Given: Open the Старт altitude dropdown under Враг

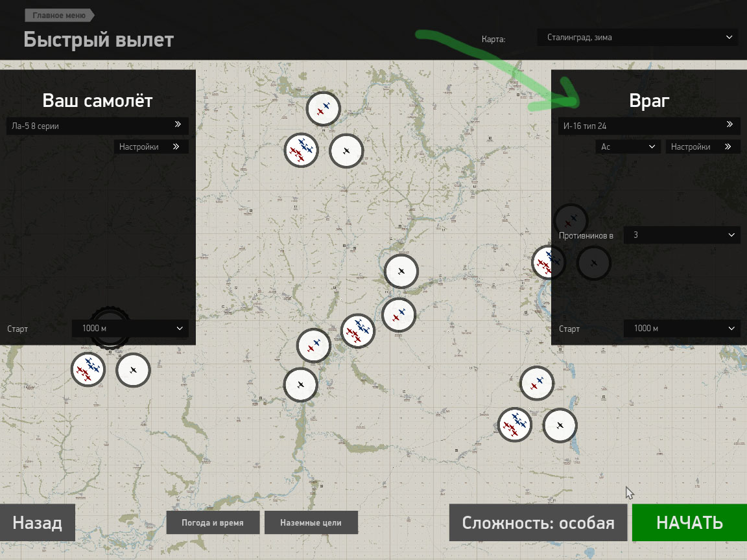Looking at the screenshot, I should 682,328.
